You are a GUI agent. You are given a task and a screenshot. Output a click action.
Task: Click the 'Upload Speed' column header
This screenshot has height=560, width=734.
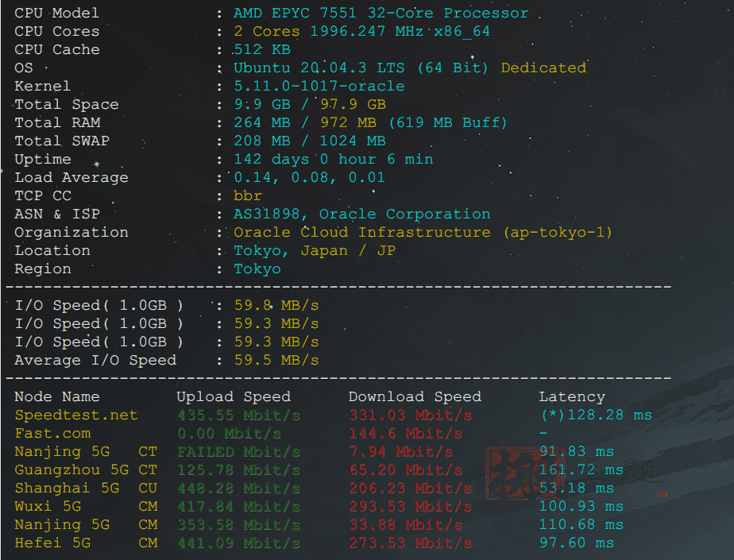tap(234, 396)
